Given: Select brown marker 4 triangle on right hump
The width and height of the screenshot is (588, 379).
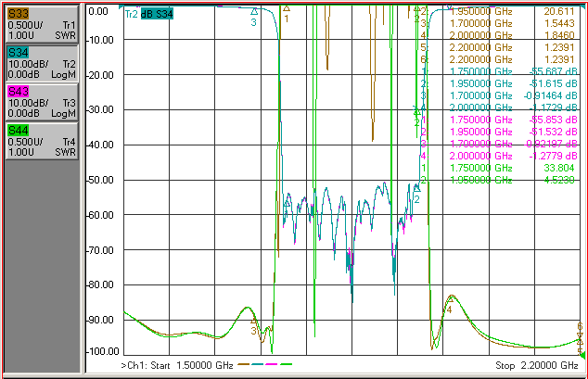Looking at the screenshot, I should click(451, 299).
